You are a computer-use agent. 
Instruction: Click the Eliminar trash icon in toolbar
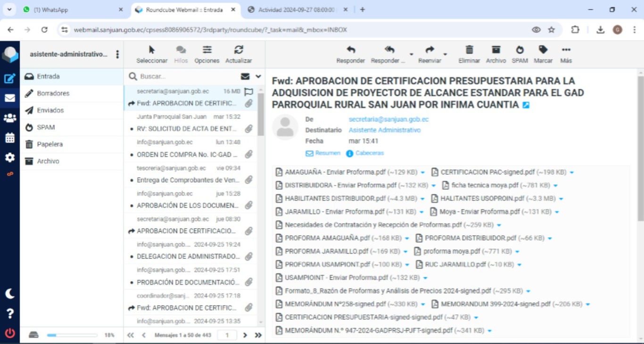pyautogui.click(x=469, y=50)
